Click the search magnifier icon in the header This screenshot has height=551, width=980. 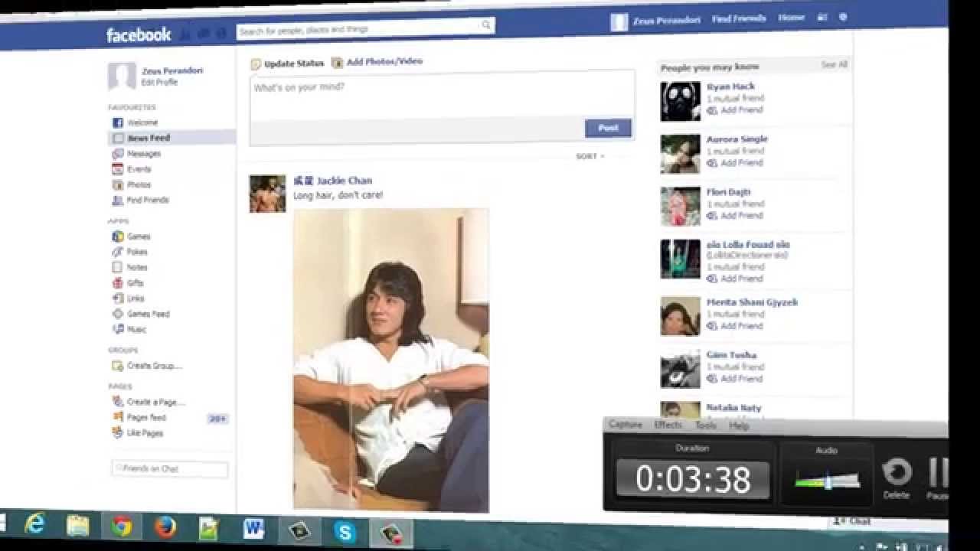click(x=485, y=25)
